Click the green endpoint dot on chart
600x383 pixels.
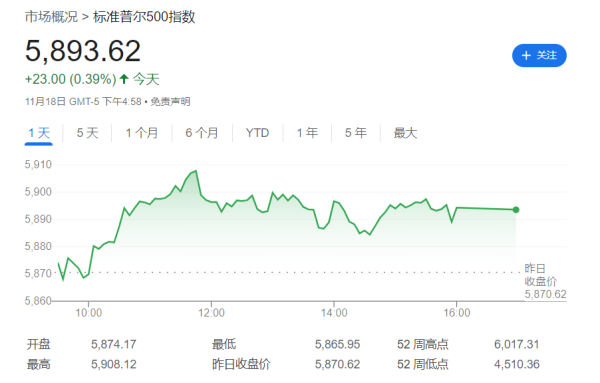click(516, 210)
